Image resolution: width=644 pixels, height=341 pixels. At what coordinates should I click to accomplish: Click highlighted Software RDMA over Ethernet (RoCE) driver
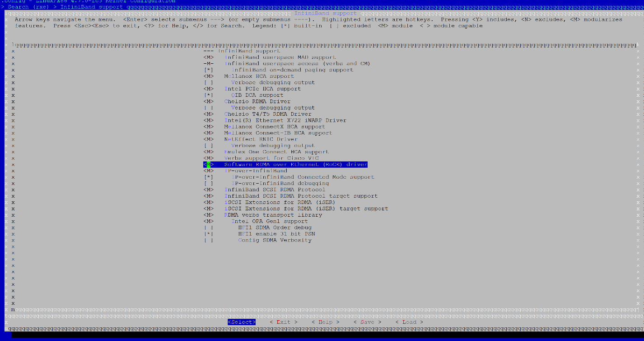[x=285, y=165]
